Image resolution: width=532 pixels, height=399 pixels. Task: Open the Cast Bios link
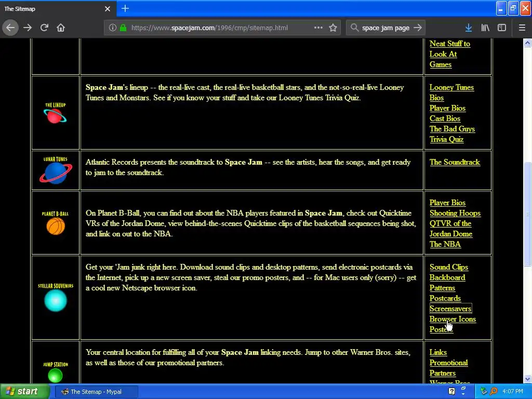(x=445, y=119)
